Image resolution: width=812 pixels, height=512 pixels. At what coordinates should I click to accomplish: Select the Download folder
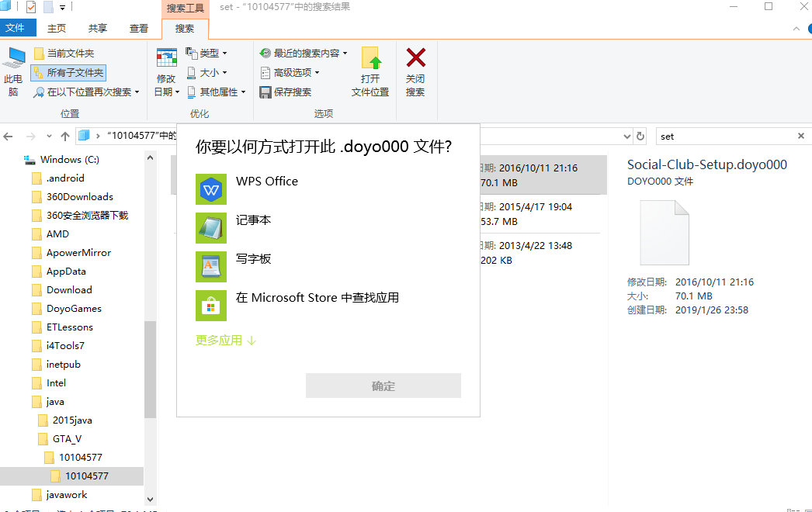[x=62, y=290]
